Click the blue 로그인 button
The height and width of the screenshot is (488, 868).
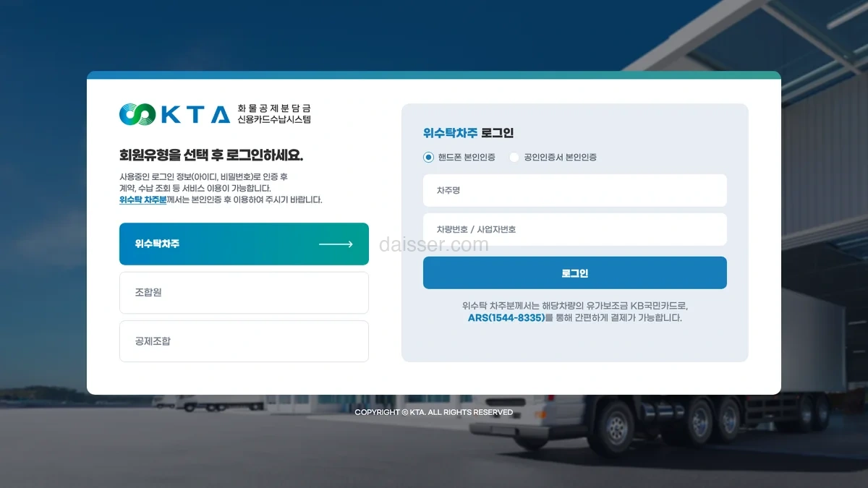(575, 273)
